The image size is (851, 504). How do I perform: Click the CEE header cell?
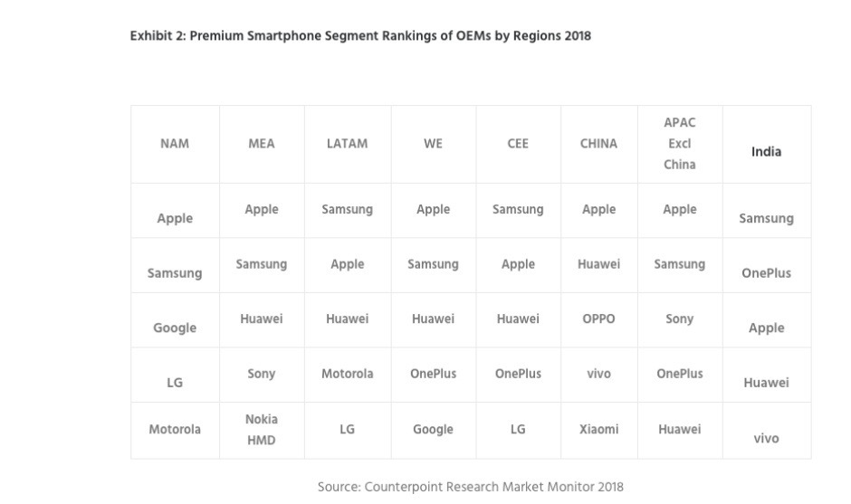[518, 144]
